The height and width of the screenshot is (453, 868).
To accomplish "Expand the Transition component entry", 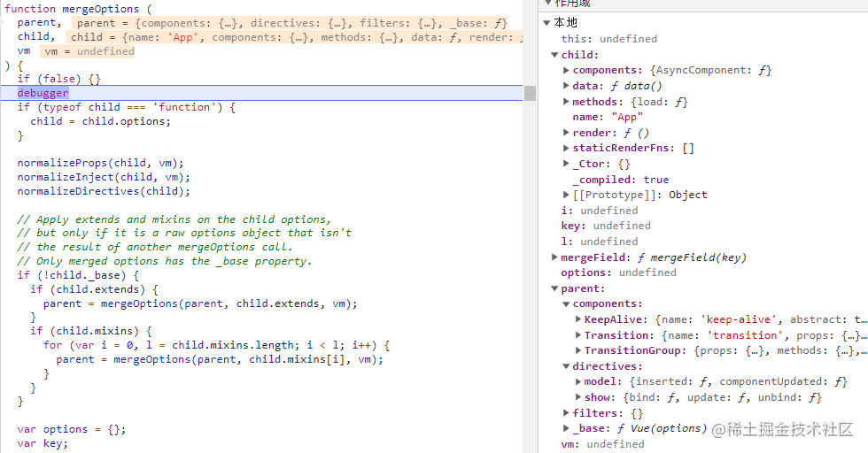I will click(x=577, y=335).
